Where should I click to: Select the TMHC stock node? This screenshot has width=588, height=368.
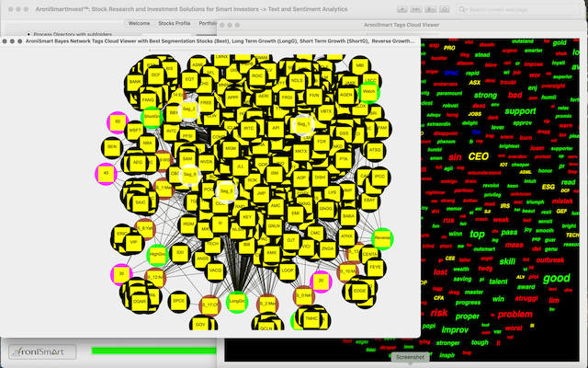(311, 319)
